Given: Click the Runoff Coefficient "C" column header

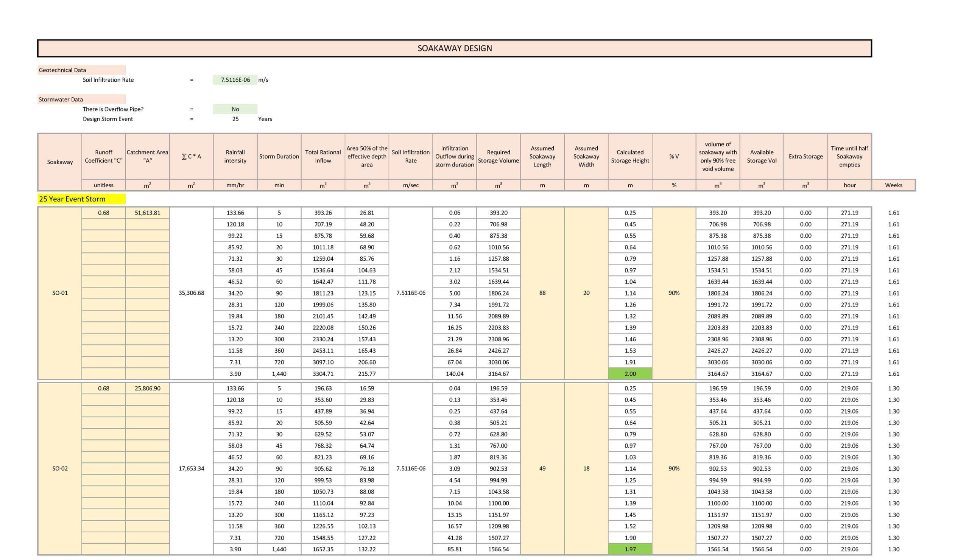Looking at the screenshot, I should (103, 156).
